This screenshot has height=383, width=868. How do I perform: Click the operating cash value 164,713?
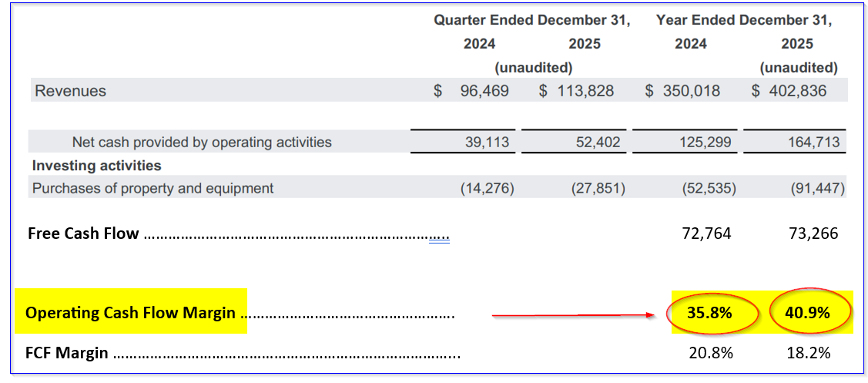pos(814,142)
